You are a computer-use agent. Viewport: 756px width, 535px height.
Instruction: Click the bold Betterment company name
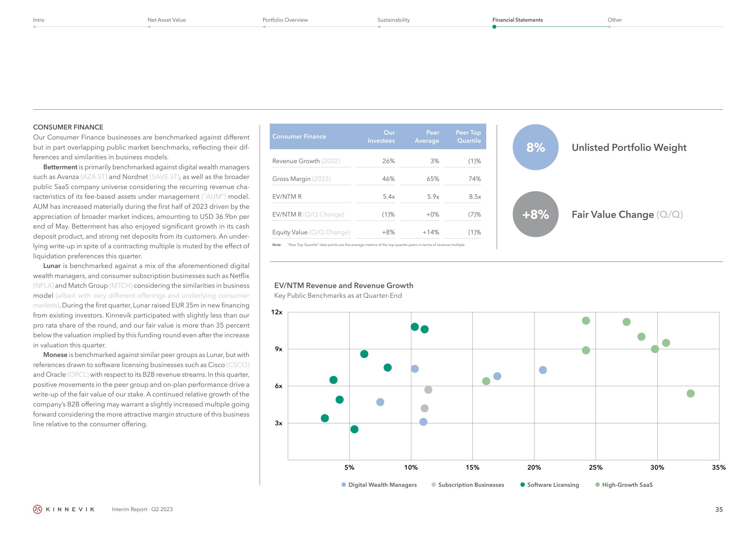(60, 167)
